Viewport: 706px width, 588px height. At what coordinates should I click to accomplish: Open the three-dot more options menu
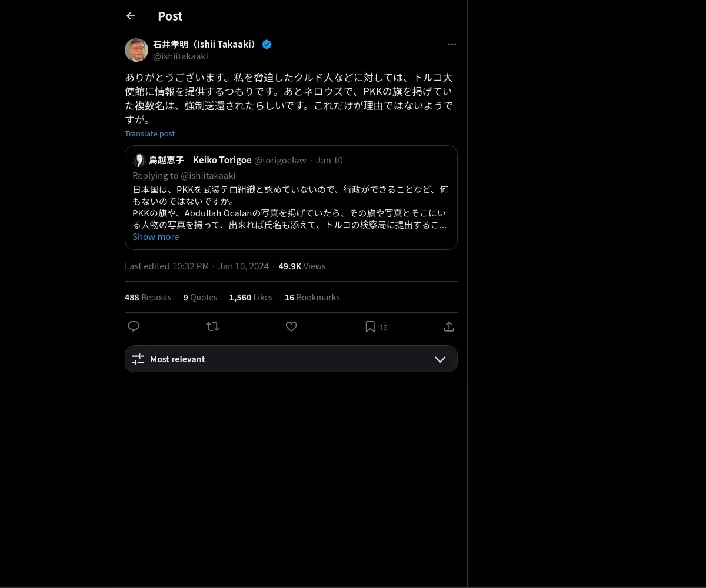pyautogui.click(x=452, y=44)
